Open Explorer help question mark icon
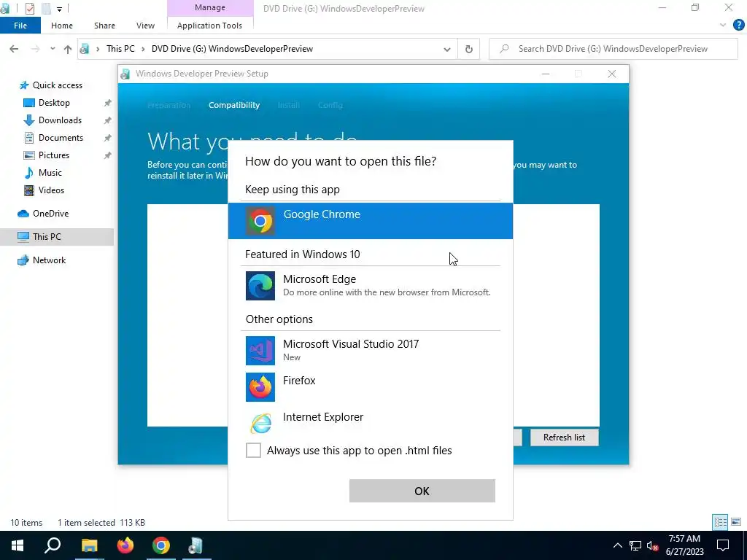The width and height of the screenshot is (747, 560). coord(738,26)
